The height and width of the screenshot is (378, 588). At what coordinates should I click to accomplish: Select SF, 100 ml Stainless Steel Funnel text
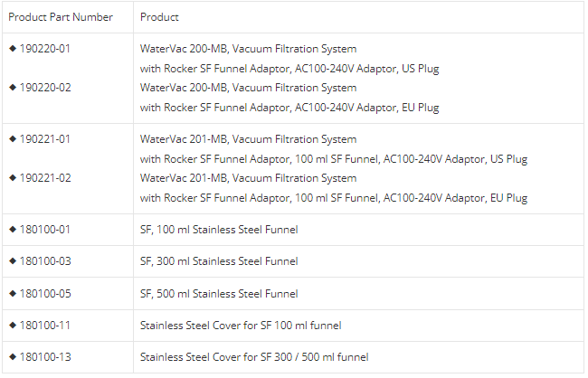219,230
